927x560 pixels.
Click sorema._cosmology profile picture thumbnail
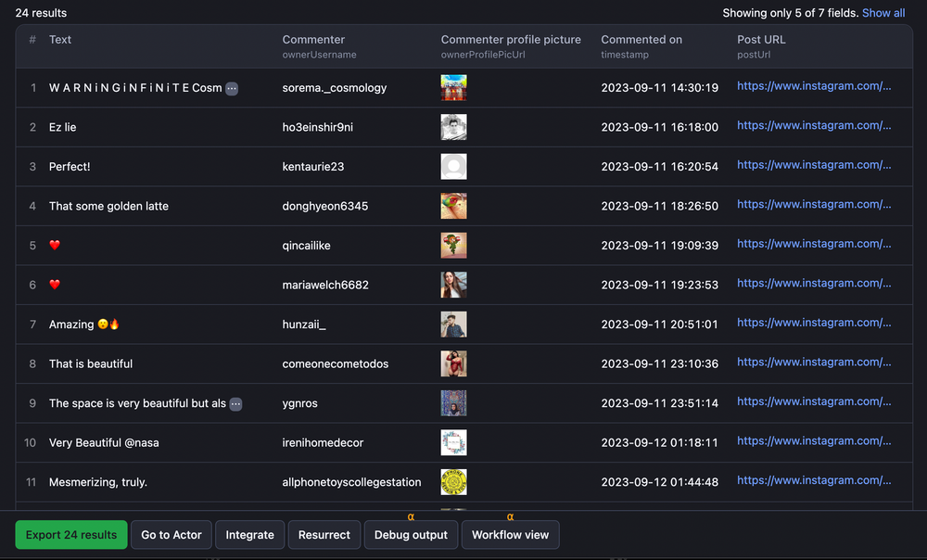click(453, 88)
